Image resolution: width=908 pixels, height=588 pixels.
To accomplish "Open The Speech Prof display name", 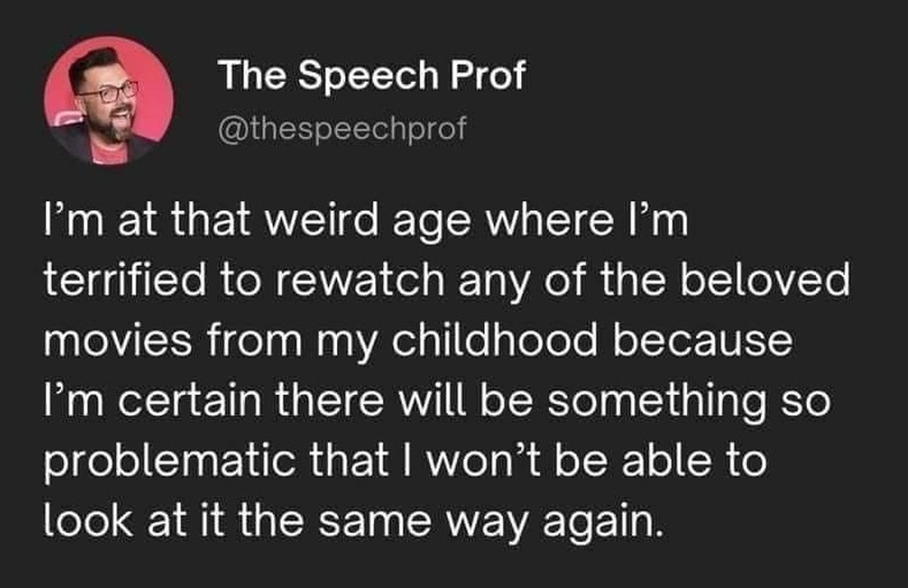I will coord(372,76).
